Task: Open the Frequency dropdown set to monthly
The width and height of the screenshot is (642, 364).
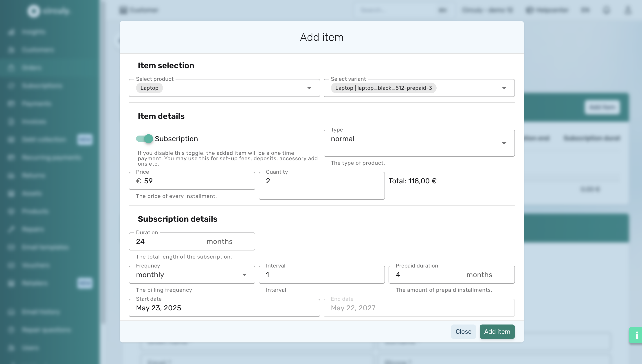Action: [x=192, y=275]
